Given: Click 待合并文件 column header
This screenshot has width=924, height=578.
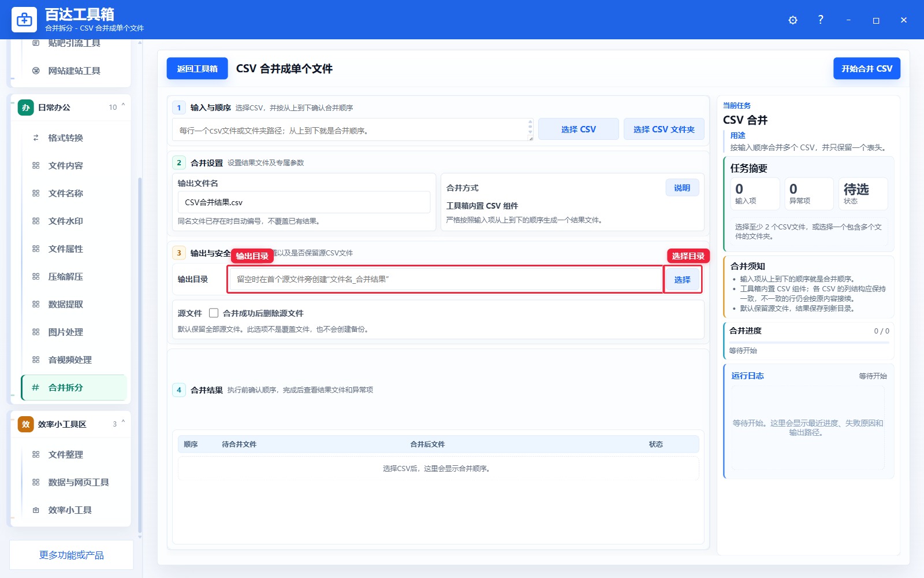Looking at the screenshot, I should pyautogui.click(x=239, y=444).
